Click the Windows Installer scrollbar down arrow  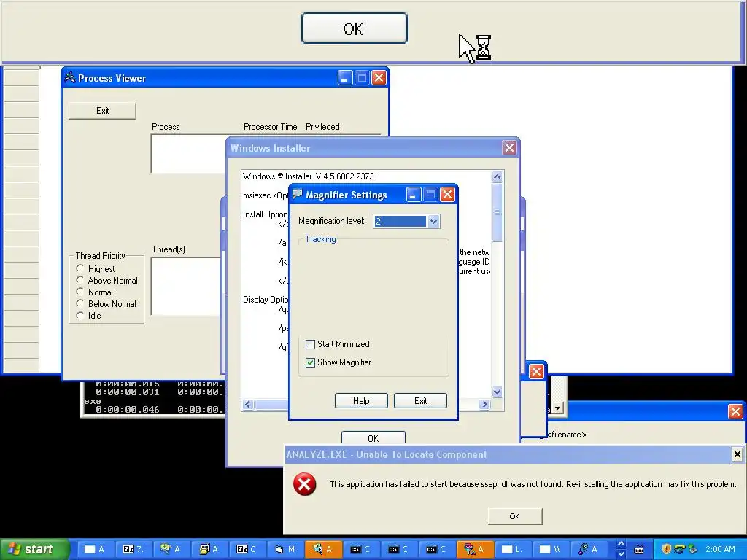[497, 392]
